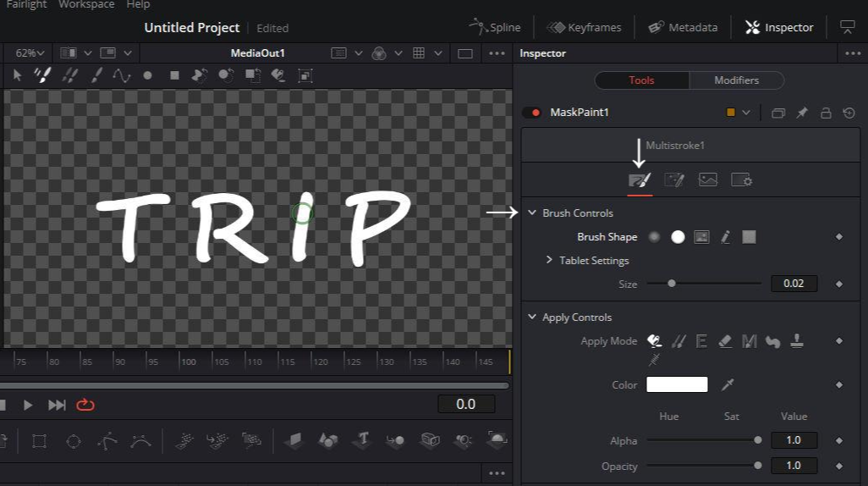Collapse the Brush Controls section
The image size is (868, 486).
tap(532, 213)
